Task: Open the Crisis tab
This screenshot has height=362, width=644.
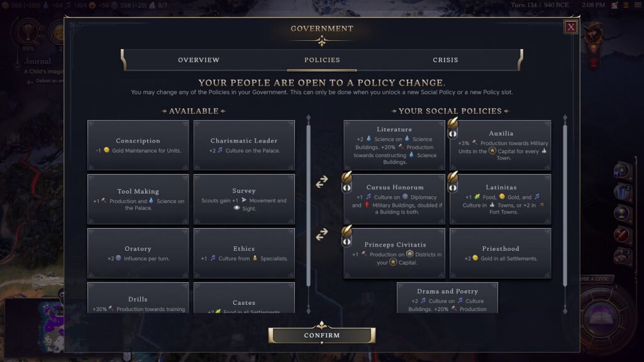Action: point(445,60)
